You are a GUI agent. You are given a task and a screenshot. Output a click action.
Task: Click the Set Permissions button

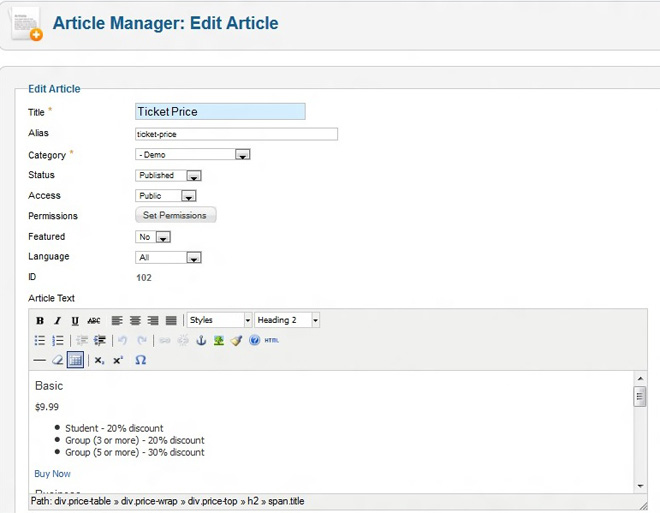175,215
